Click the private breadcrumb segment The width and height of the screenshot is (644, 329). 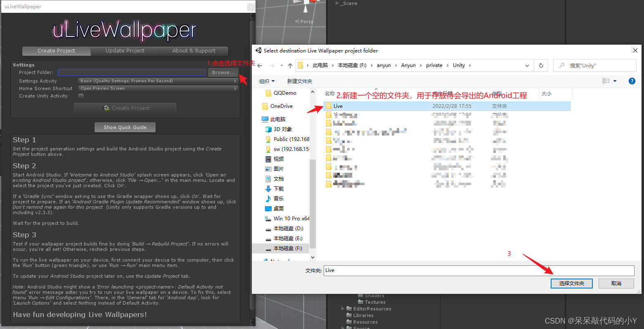click(434, 65)
